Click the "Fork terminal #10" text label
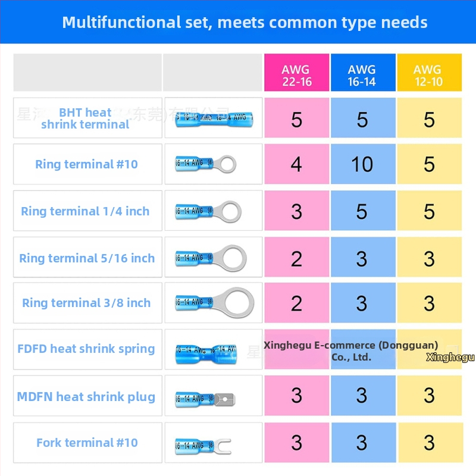Viewport: 476px width, 476px height. coord(87,443)
